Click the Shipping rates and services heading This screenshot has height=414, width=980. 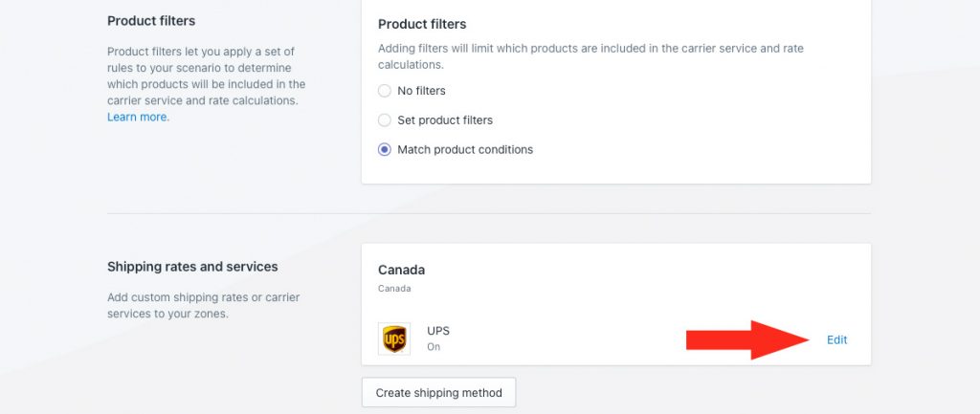192,267
